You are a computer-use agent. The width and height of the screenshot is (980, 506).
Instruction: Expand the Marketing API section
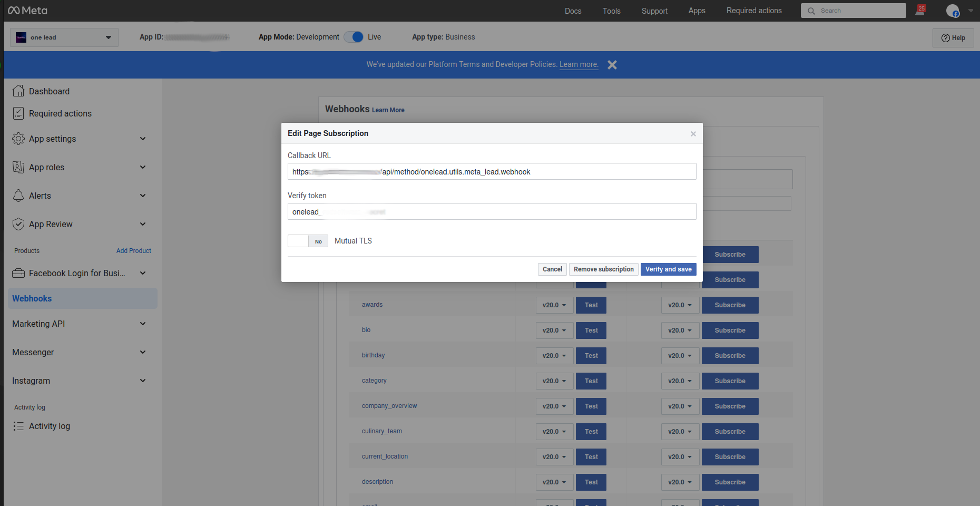(x=143, y=324)
